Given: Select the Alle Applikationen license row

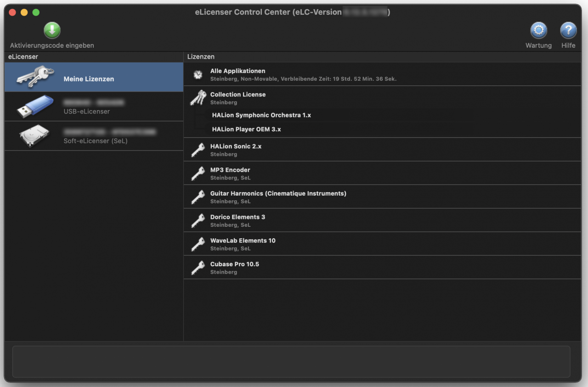Looking at the screenshot, I should pyautogui.click(x=382, y=74).
